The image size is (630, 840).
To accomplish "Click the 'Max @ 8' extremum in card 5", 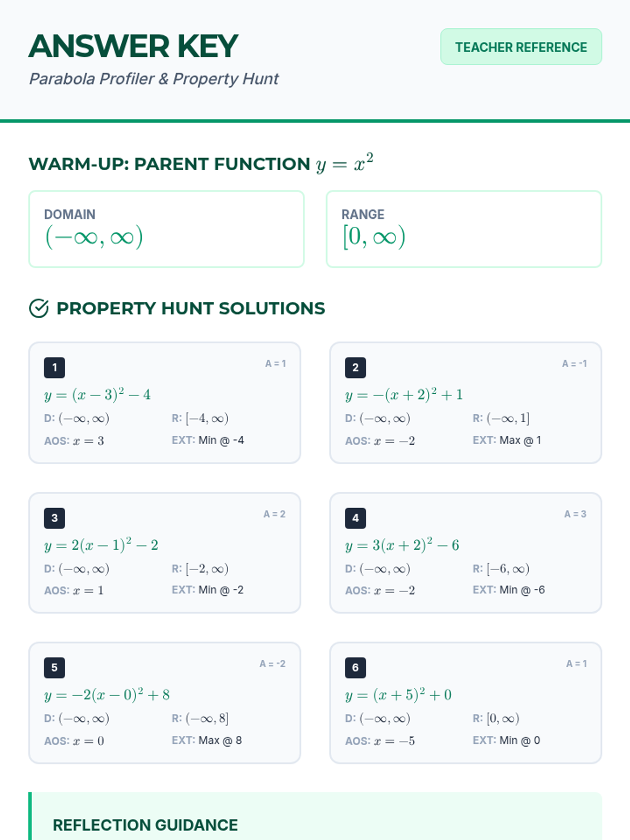I will coord(220,740).
